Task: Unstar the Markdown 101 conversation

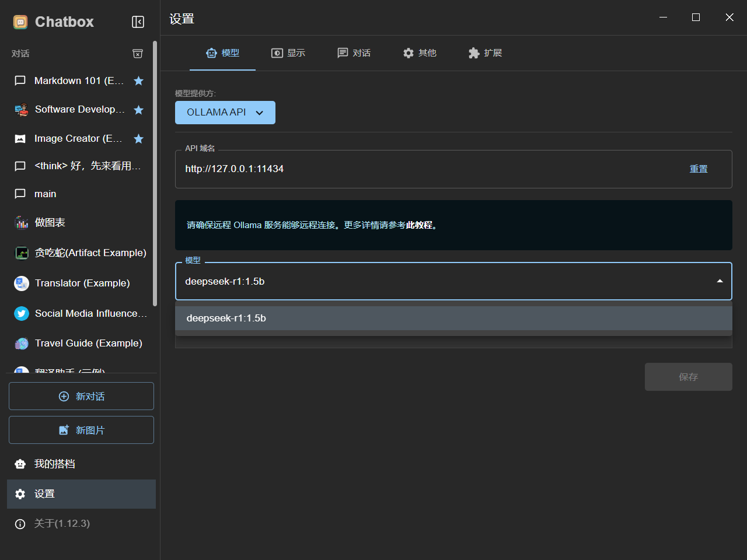Action: coord(138,81)
